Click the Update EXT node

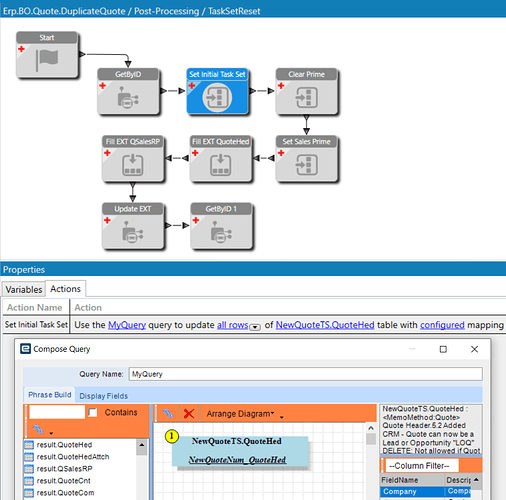point(133,226)
